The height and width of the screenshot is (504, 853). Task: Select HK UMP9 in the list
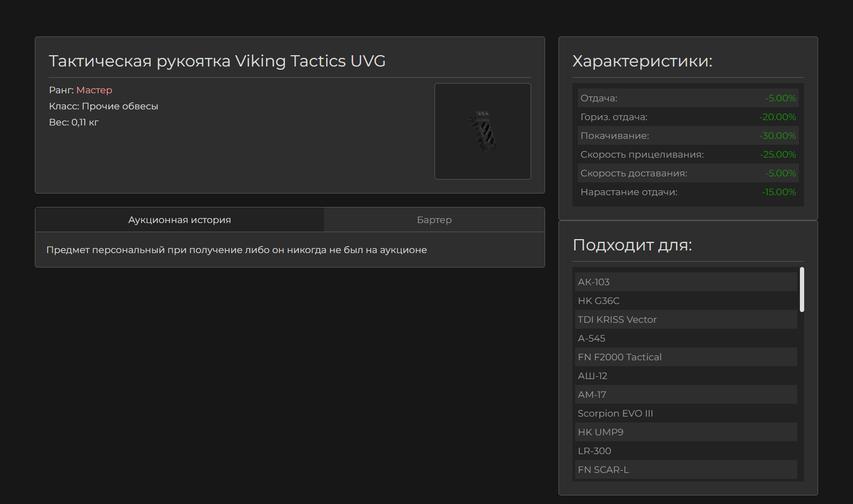(686, 432)
